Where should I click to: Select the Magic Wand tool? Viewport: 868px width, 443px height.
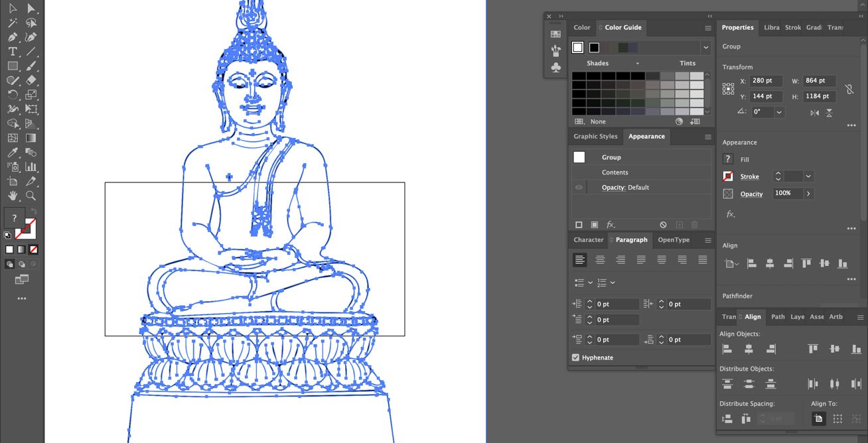13,23
